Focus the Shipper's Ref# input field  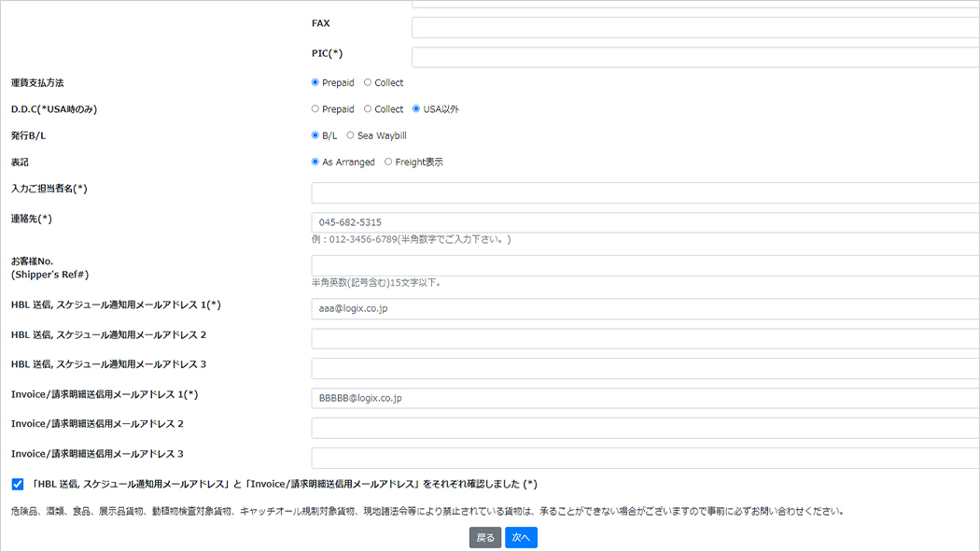(644, 265)
